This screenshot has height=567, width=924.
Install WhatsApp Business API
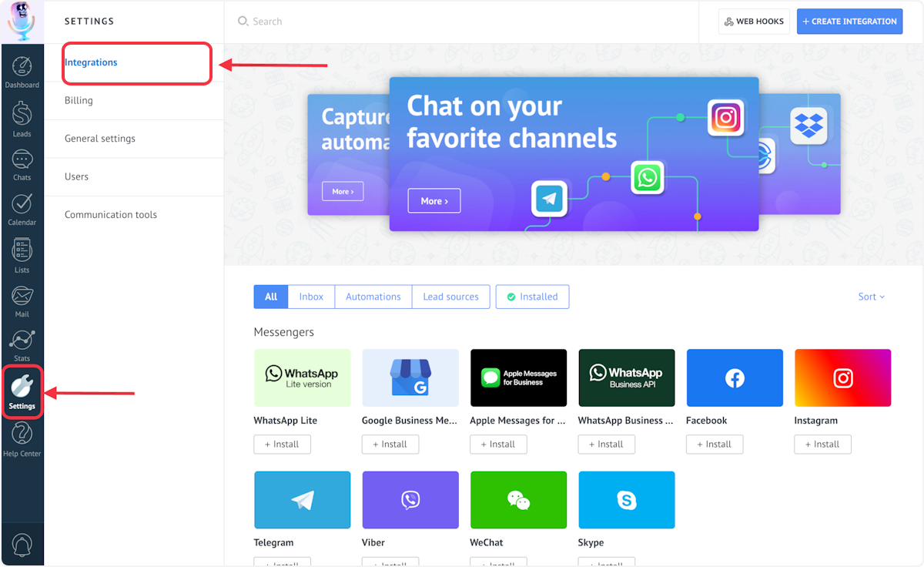(x=607, y=445)
